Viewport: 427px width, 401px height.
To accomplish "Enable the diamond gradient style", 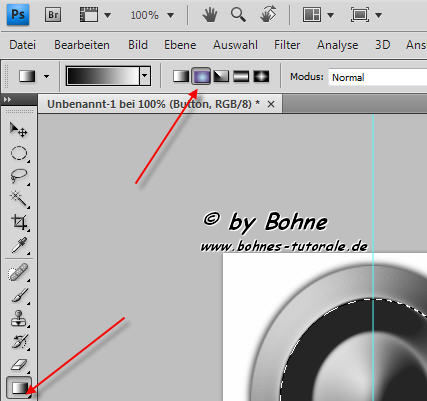I will point(261,76).
